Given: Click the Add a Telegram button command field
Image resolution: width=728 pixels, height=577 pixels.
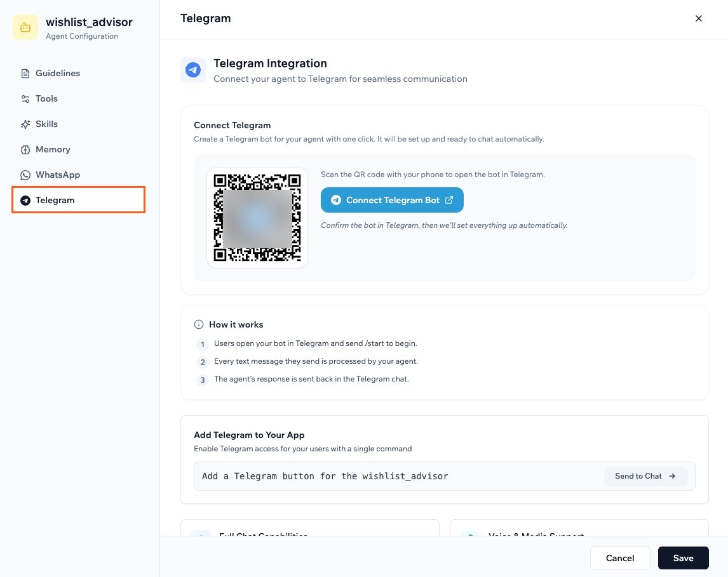Looking at the screenshot, I should pos(381,476).
